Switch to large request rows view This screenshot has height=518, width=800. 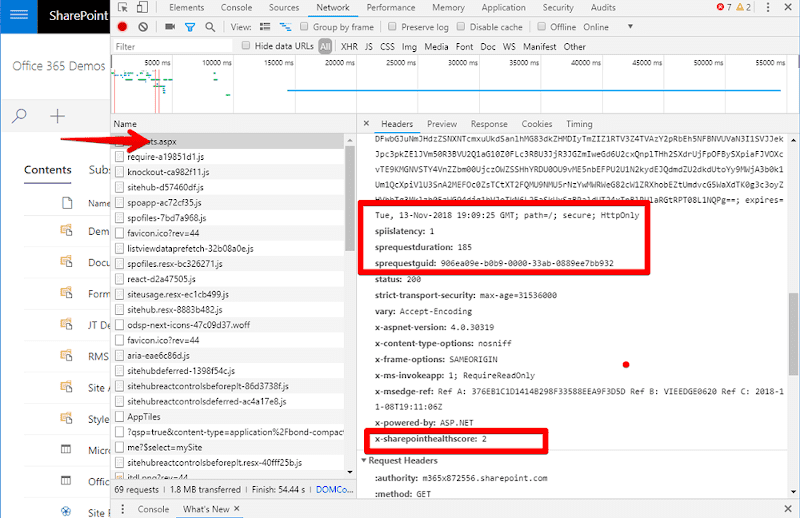tap(265, 27)
